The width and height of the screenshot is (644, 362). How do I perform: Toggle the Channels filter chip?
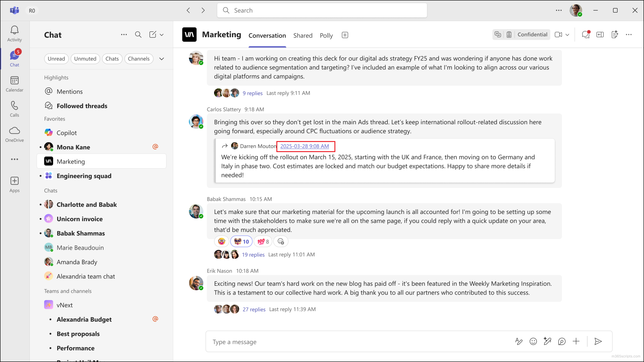(139, 59)
